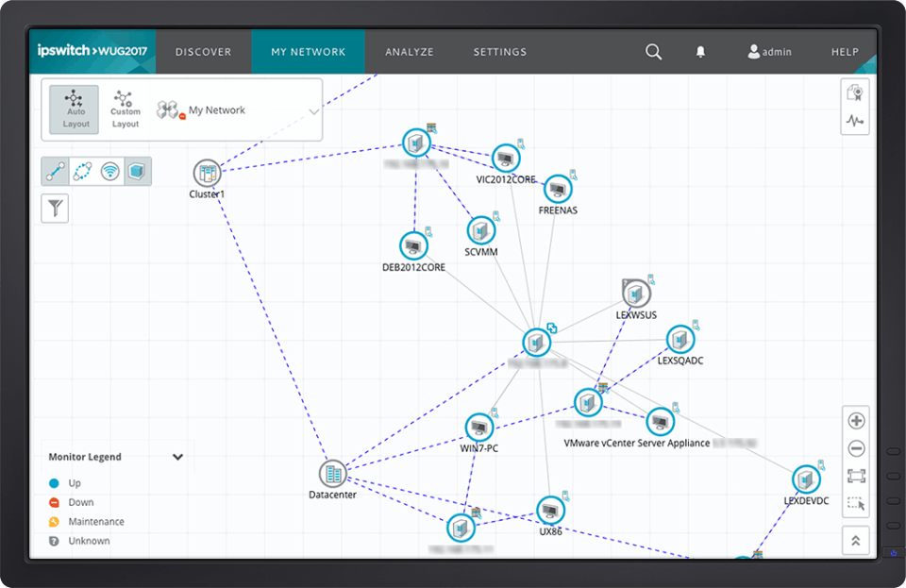Collapse the Monitor Legend panel

pyautogui.click(x=178, y=457)
